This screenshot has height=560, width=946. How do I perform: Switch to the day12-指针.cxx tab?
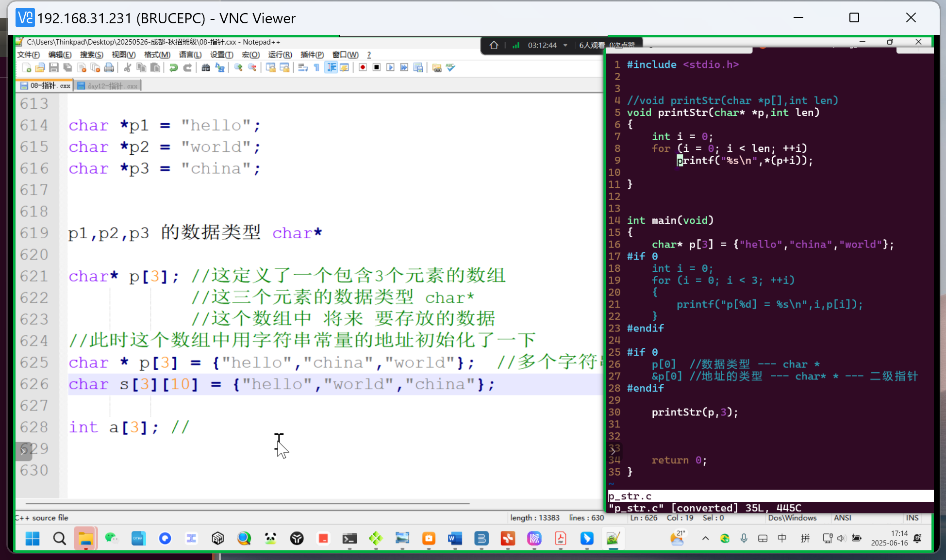click(x=107, y=86)
